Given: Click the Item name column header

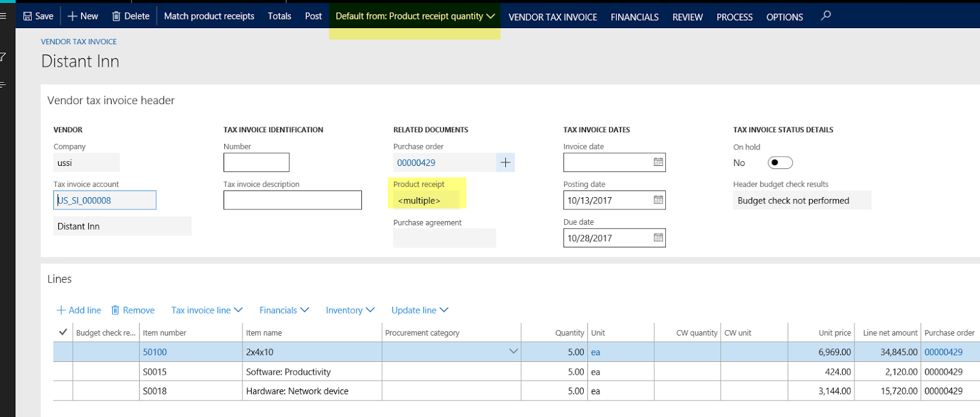Looking at the screenshot, I should point(312,332).
